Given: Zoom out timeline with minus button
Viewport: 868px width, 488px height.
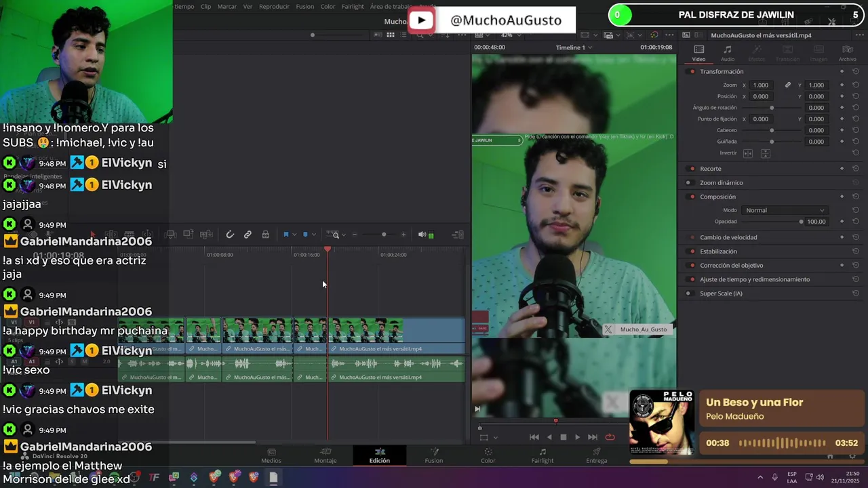Looking at the screenshot, I should [354, 235].
